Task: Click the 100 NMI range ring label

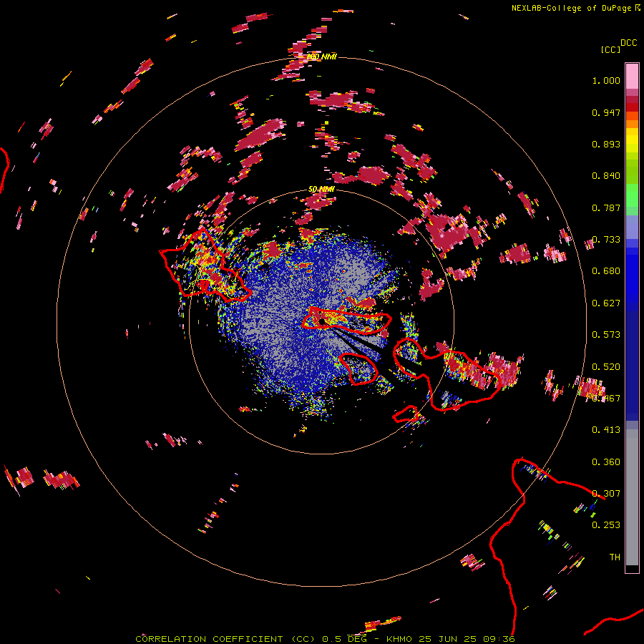Action: tap(321, 57)
